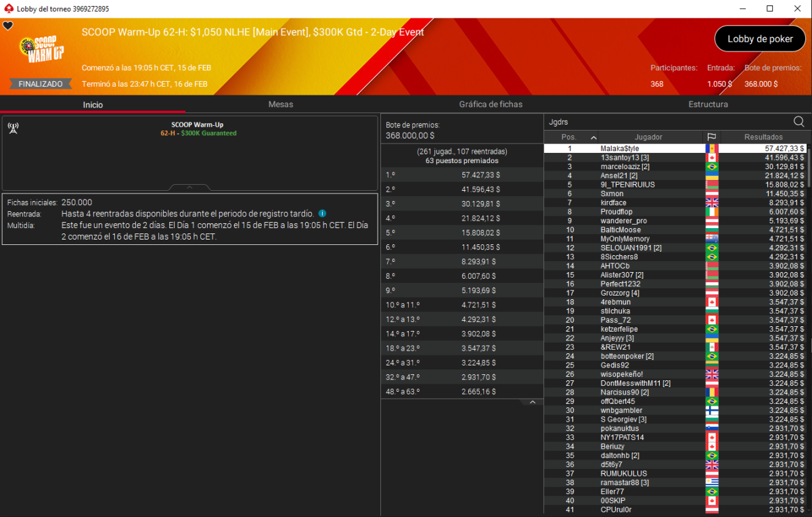The height and width of the screenshot is (517, 812).
Task: Click the Canada flag beside 13santoy13
Action: (711, 158)
